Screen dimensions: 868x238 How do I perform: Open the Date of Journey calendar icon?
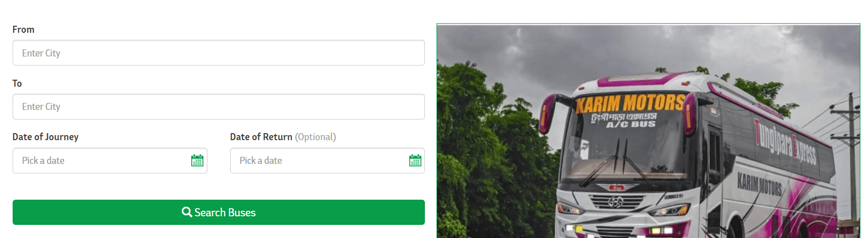197,160
